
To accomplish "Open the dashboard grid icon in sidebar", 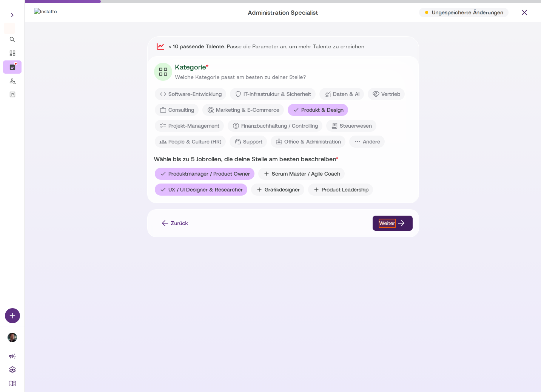I will click(12, 53).
